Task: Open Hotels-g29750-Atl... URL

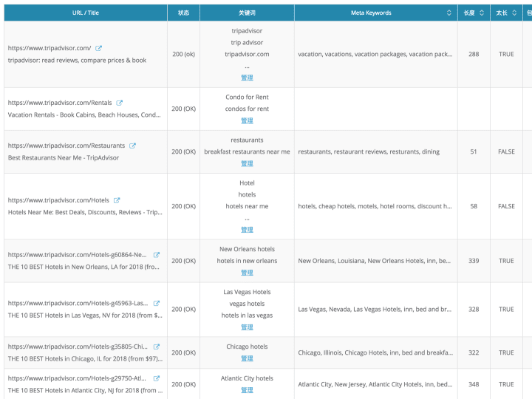Action: coord(77,378)
